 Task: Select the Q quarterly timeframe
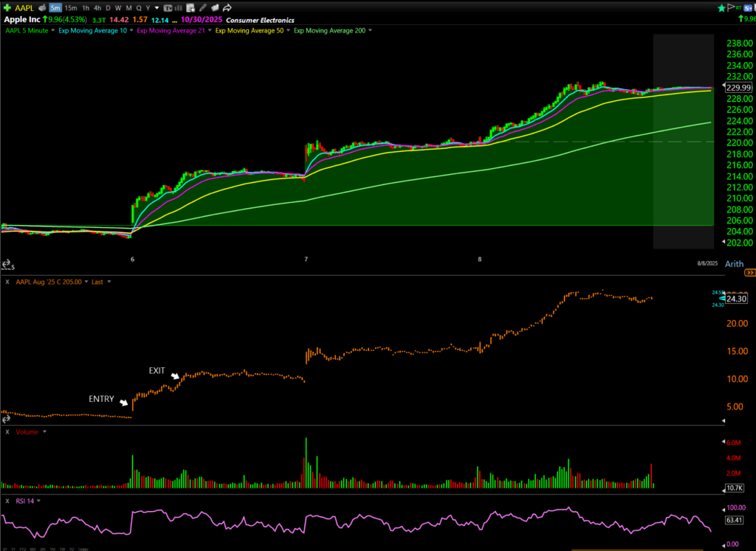(x=139, y=7)
